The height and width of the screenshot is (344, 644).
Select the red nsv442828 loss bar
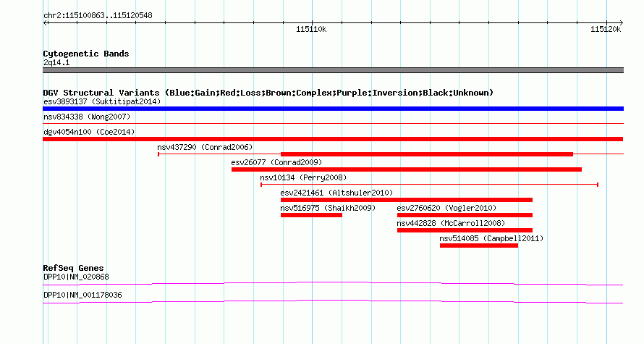[465, 230]
